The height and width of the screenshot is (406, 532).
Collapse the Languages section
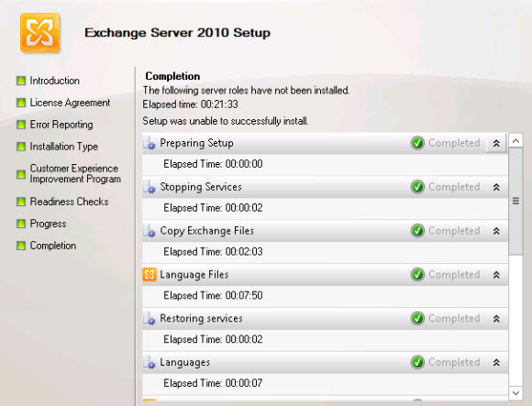[x=496, y=362]
